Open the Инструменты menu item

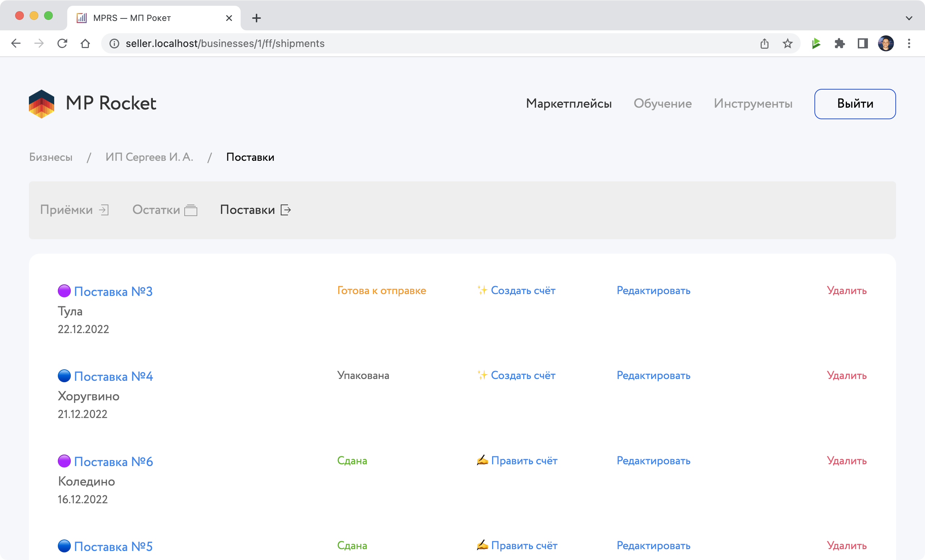coord(753,104)
